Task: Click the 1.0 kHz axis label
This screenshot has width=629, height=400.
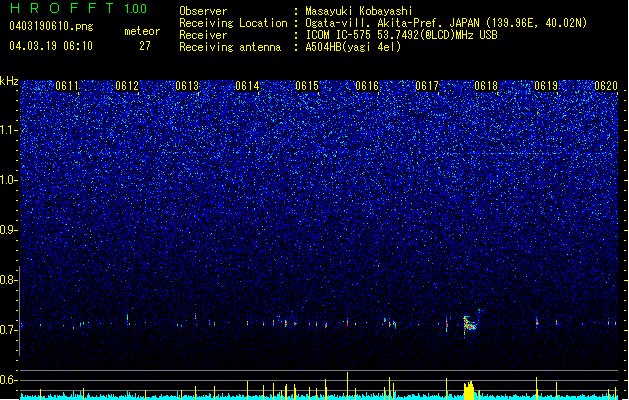Action: [9, 180]
